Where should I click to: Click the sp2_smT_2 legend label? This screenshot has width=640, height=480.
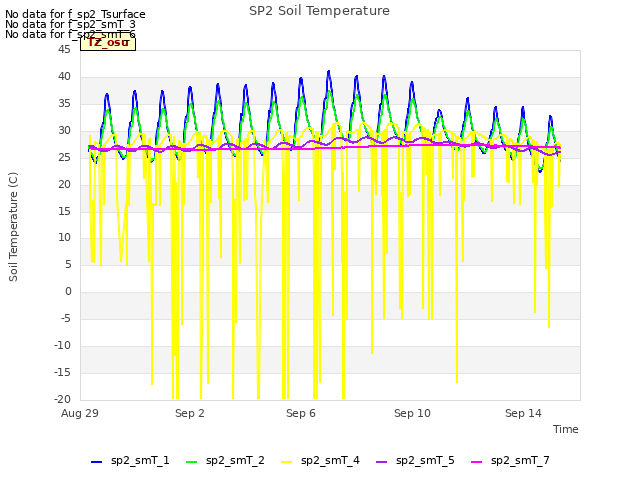235,461
